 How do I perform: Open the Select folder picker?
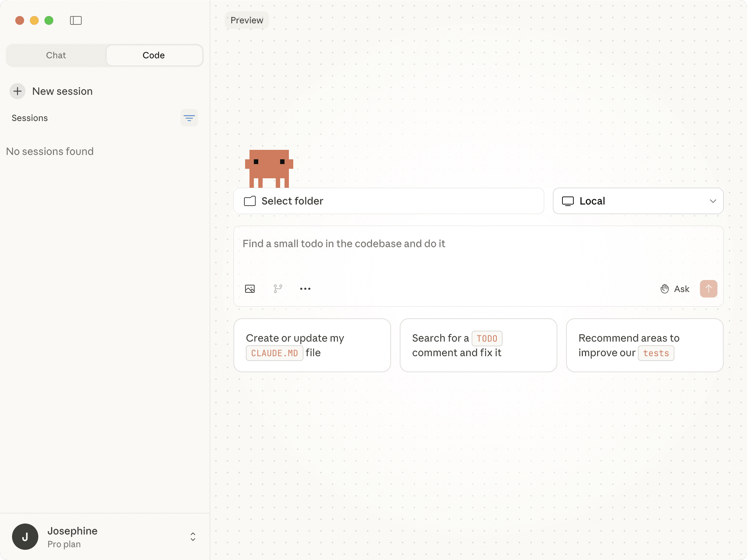click(x=388, y=201)
